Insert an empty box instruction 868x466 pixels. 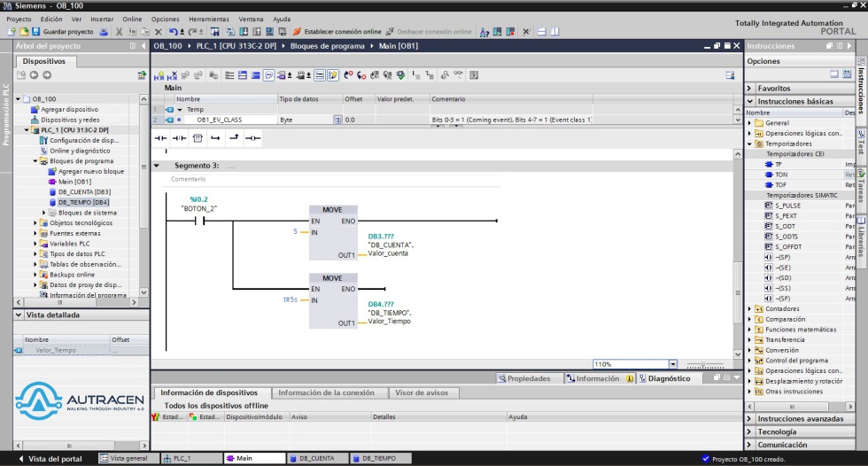(198, 138)
